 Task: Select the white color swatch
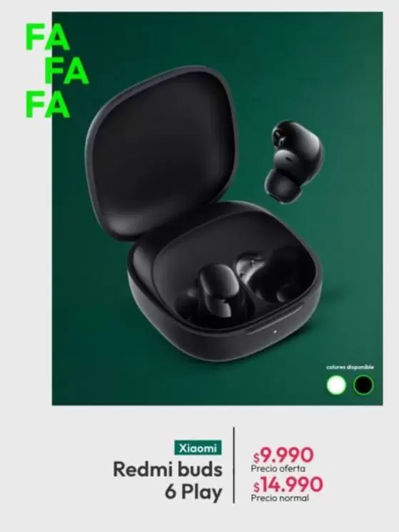(x=336, y=385)
